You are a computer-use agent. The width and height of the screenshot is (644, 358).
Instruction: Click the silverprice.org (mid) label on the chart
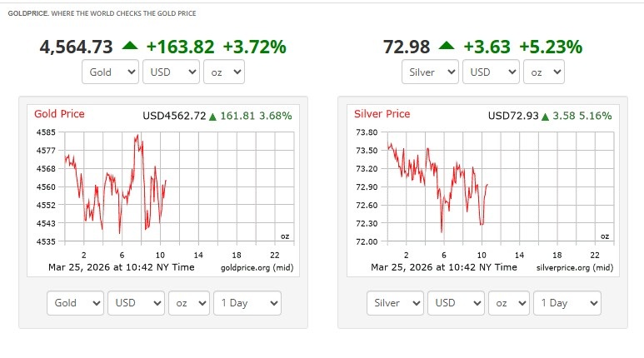(575, 267)
